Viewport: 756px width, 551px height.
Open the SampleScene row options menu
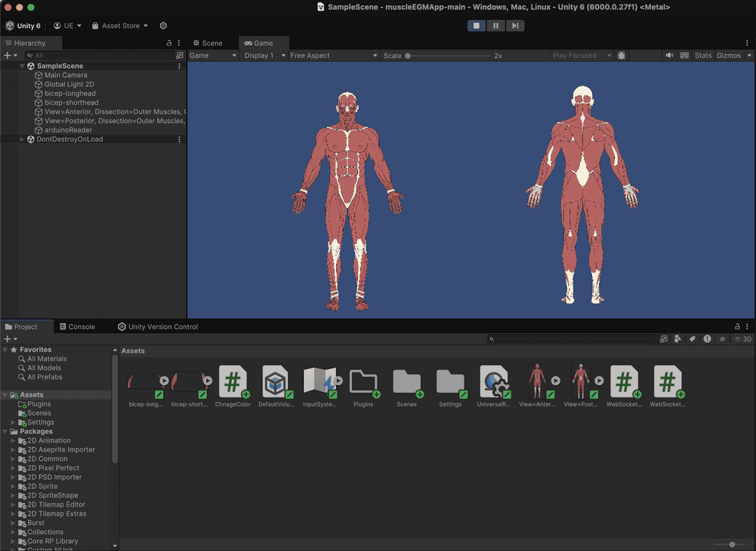(179, 66)
